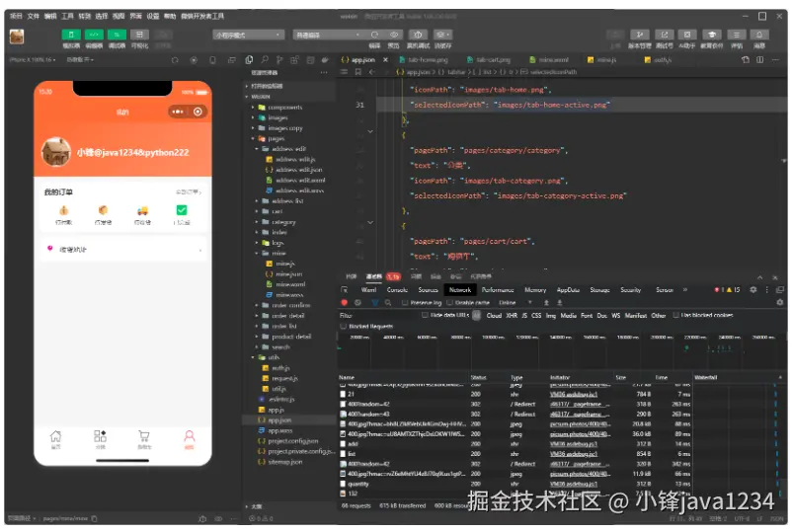Toggle the Simulator panel button

[x=71, y=35]
